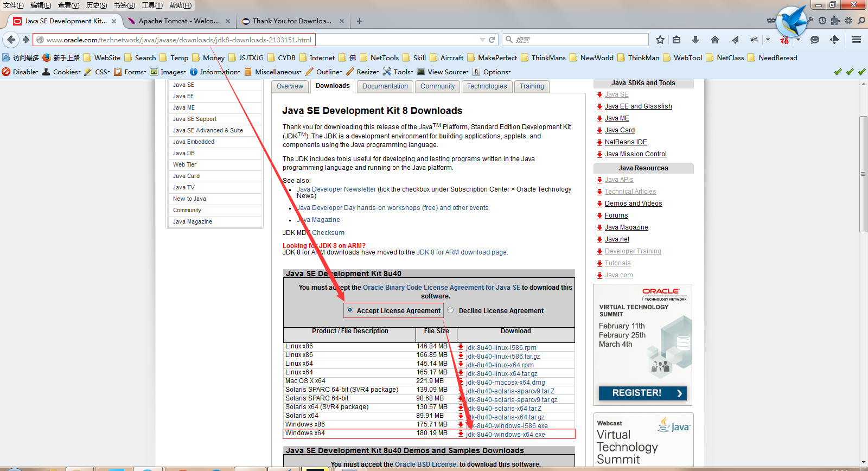Click the REGISTER! banner button

[642, 393]
